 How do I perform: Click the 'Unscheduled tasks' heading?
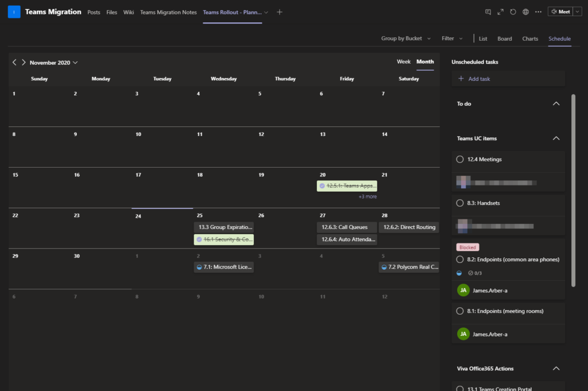475,62
